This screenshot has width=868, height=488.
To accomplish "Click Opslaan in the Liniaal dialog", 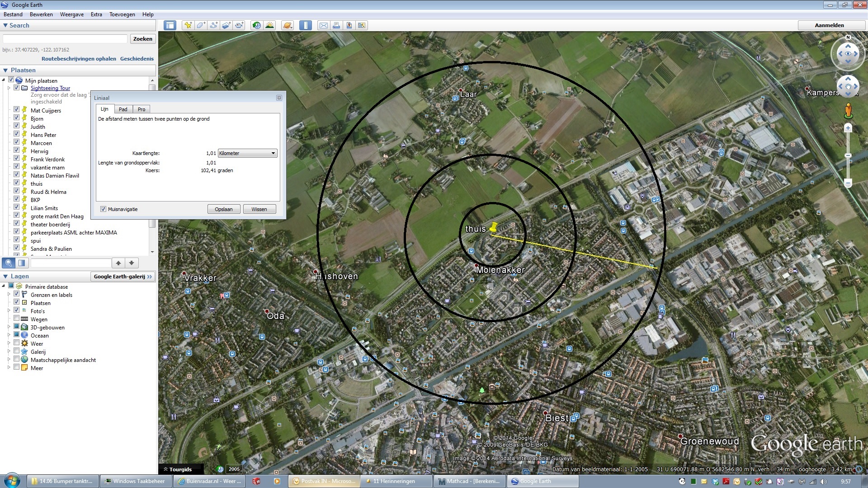I will [224, 209].
